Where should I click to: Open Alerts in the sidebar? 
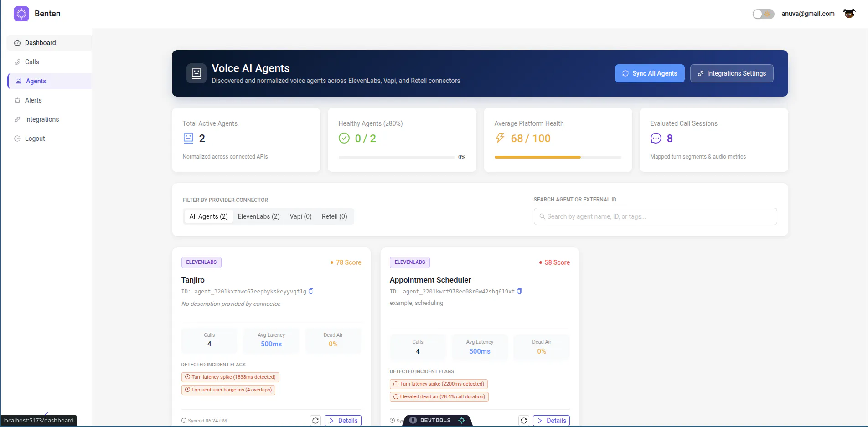[x=49, y=100]
